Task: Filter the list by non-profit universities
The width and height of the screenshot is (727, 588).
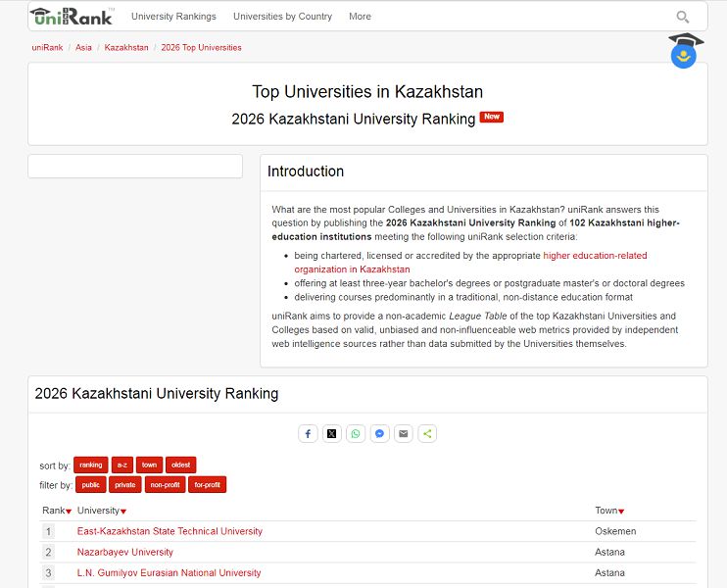Action: (165, 484)
